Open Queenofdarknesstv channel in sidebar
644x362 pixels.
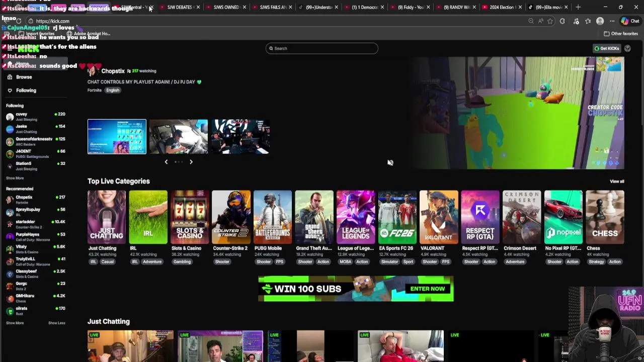point(35,141)
